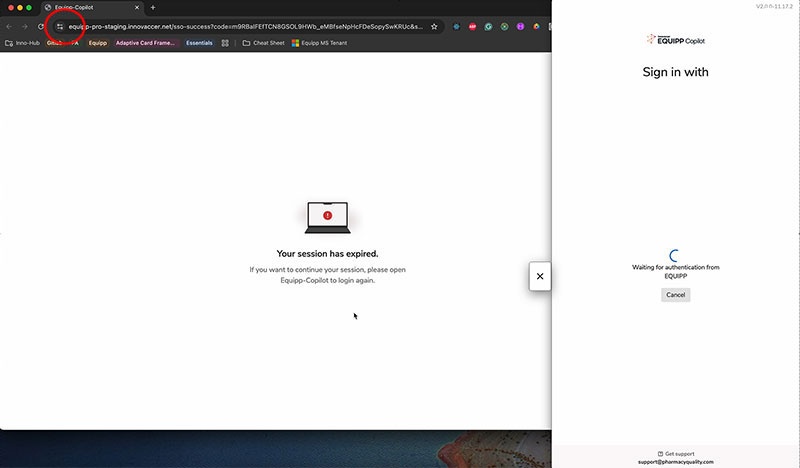Open the purple round extension icon

pos(520,27)
